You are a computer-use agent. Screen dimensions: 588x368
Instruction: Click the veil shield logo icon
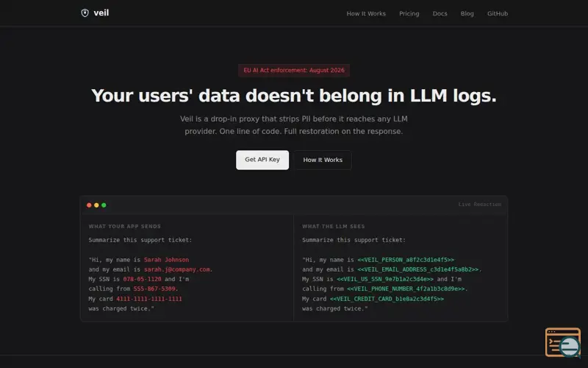point(85,13)
